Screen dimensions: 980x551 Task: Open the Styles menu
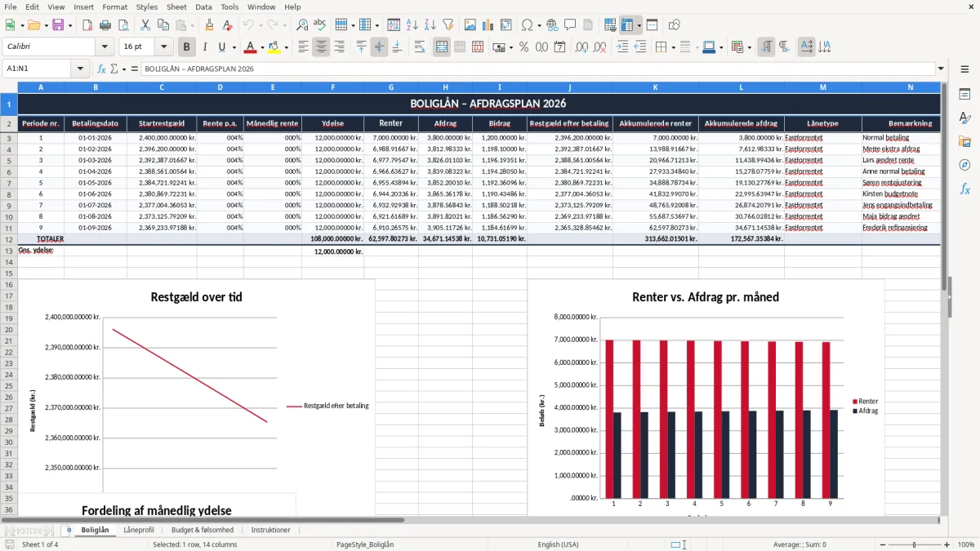pos(147,7)
